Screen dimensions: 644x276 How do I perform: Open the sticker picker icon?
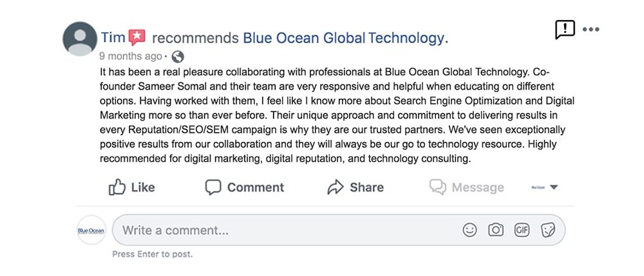[x=548, y=230]
